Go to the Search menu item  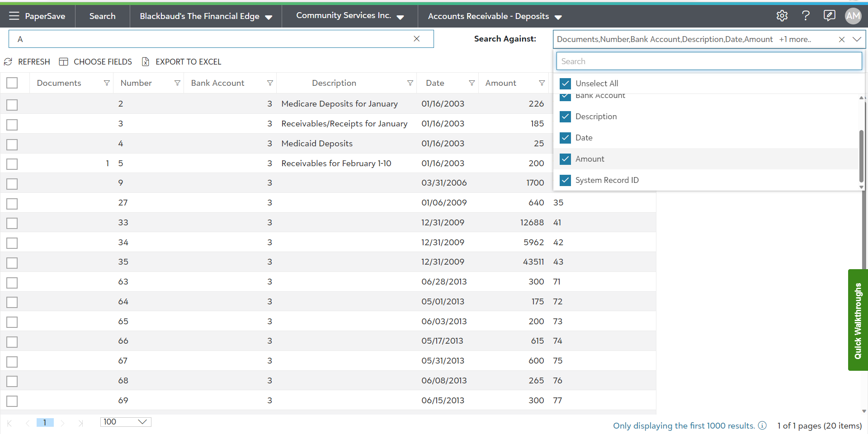102,16
